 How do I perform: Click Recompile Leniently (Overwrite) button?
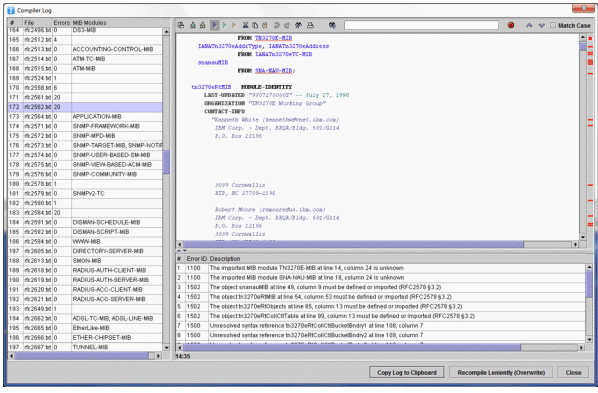[x=501, y=372]
